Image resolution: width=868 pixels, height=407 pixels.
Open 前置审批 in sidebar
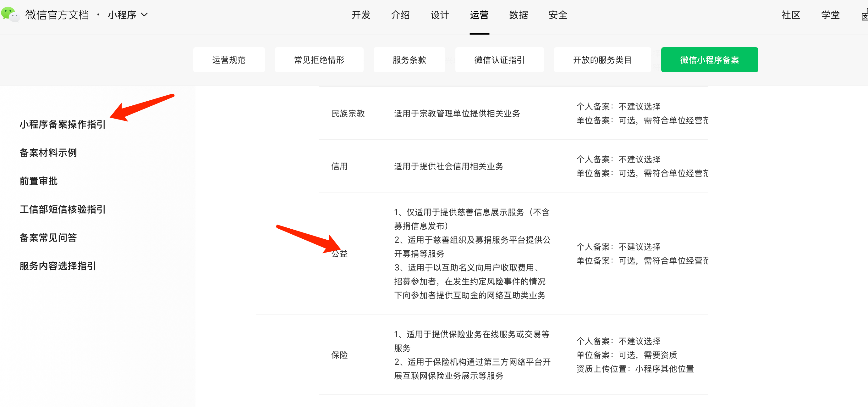[39, 181]
